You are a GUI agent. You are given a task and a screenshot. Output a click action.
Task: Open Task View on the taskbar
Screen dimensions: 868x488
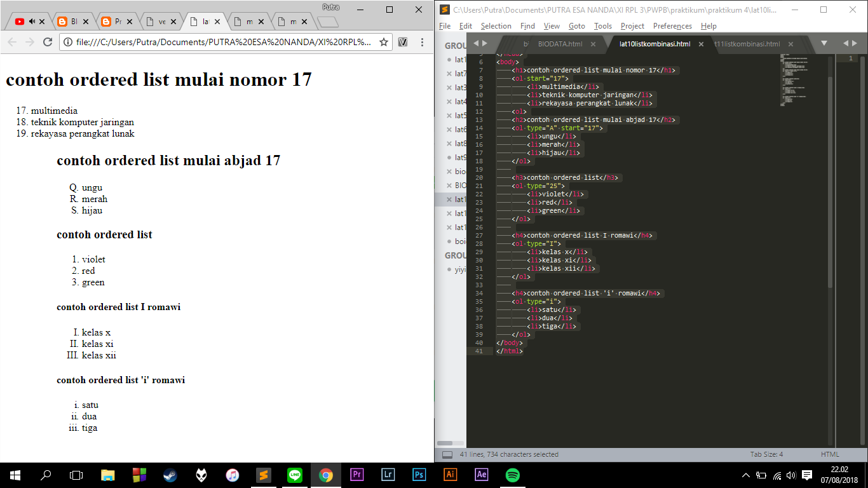point(76,475)
